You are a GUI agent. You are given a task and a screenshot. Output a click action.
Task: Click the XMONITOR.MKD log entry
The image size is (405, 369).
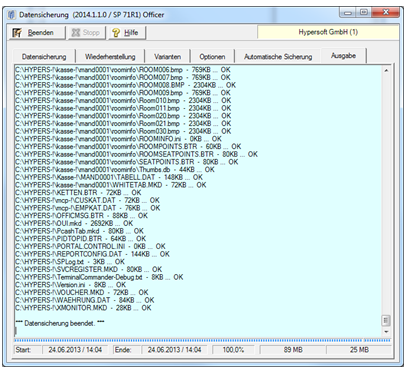83,308
